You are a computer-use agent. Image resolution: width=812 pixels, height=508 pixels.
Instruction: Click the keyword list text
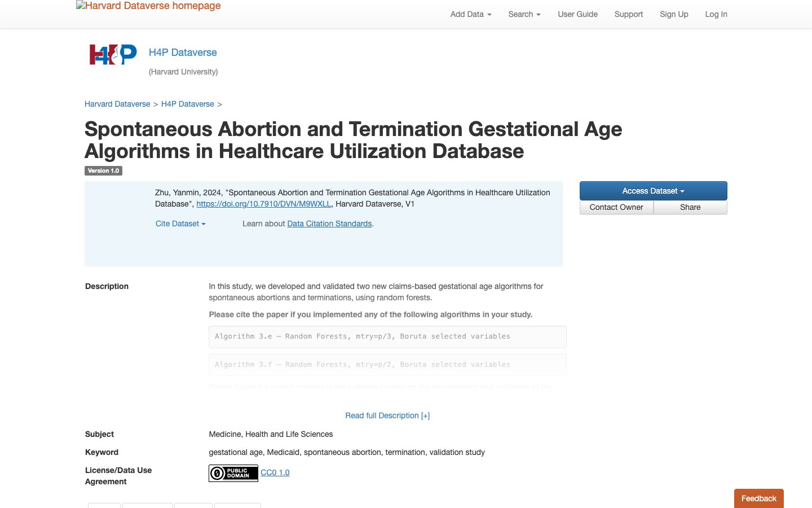click(347, 452)
